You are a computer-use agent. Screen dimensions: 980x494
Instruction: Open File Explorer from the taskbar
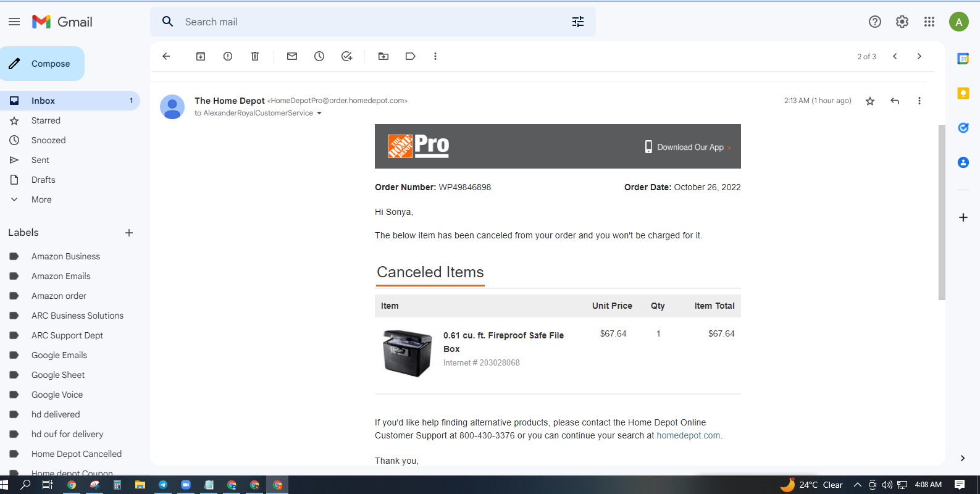tap(140, 485)
